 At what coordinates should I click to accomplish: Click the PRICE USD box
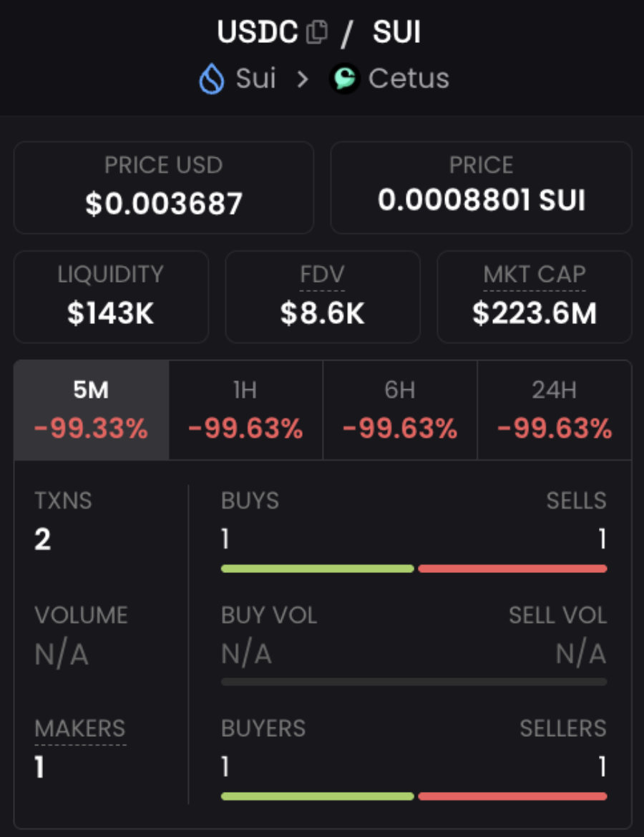coord(163,187)
